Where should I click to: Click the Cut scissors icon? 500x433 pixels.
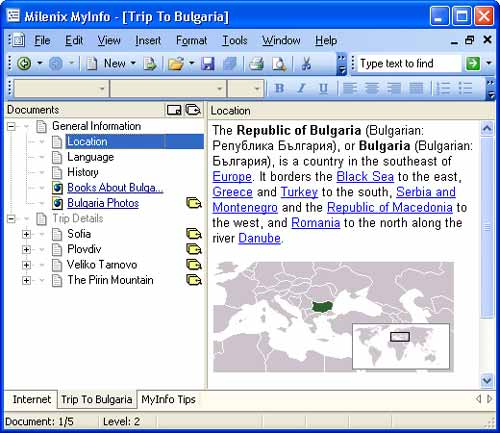(x=306, y=63)
